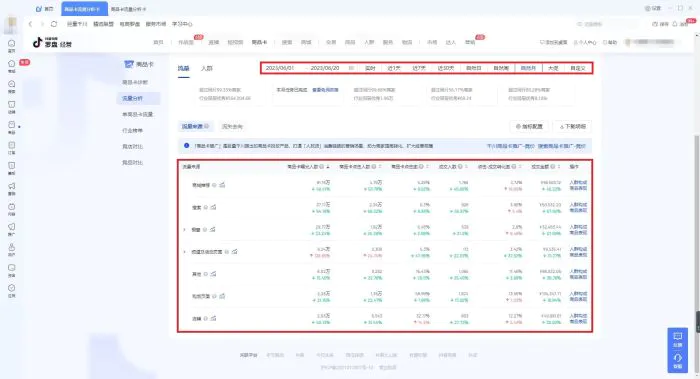The height and width of the screenshot is (379, 700).
Task: Select the 大促 time range
Action: pos(553,68)
